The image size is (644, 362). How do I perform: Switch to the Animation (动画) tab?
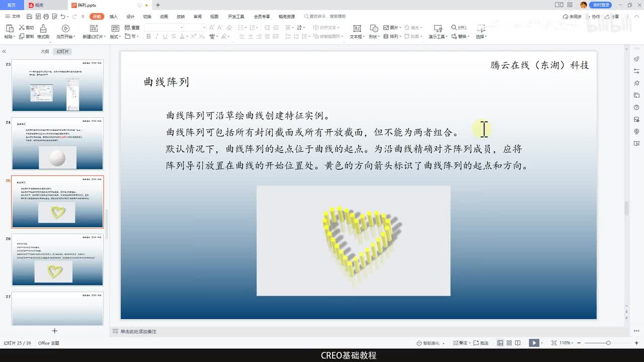click(x=164, y=17)
